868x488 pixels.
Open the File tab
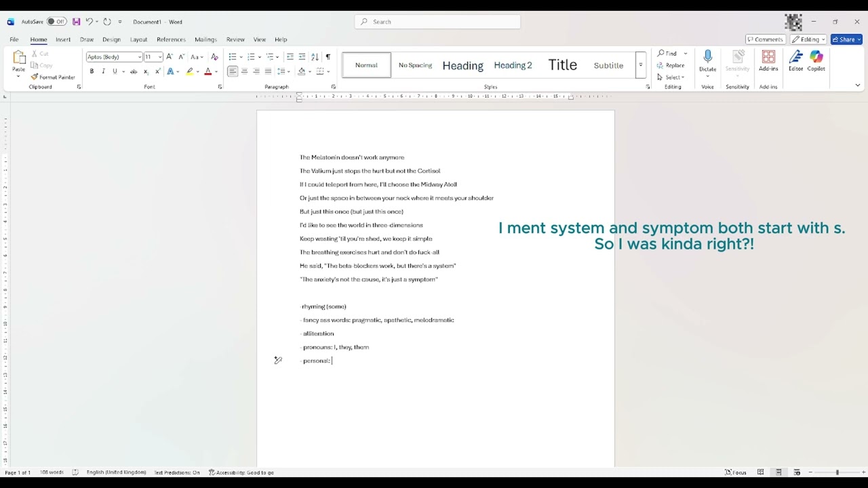point(14,39)
